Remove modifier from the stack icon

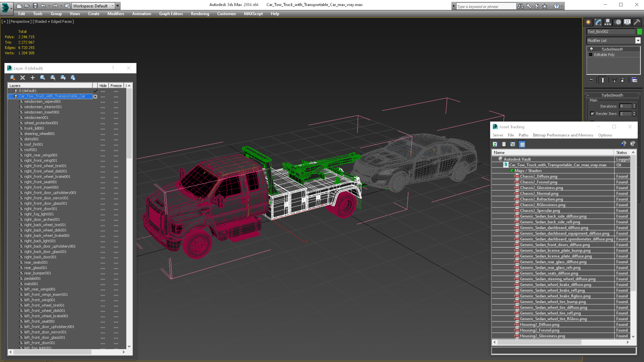623,80
